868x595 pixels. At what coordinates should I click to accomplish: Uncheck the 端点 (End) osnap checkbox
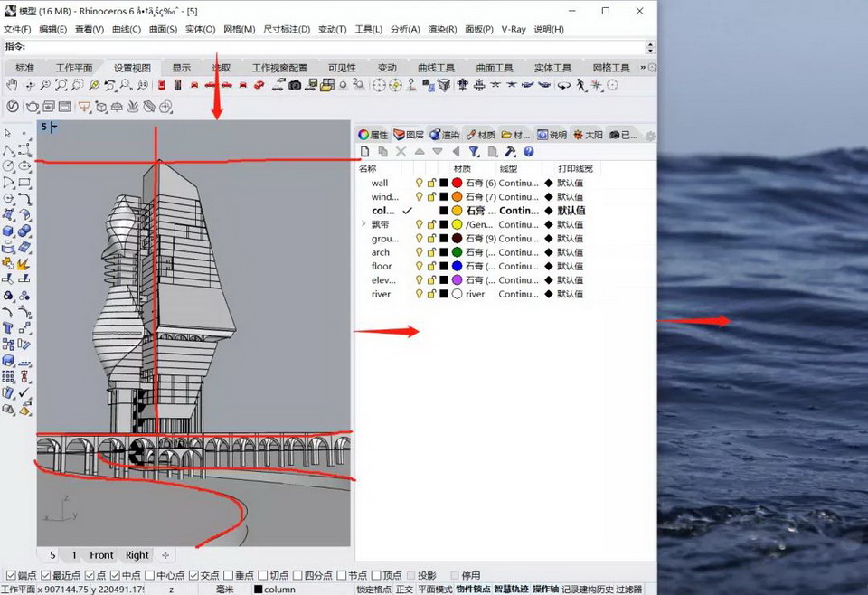point(11,575)
